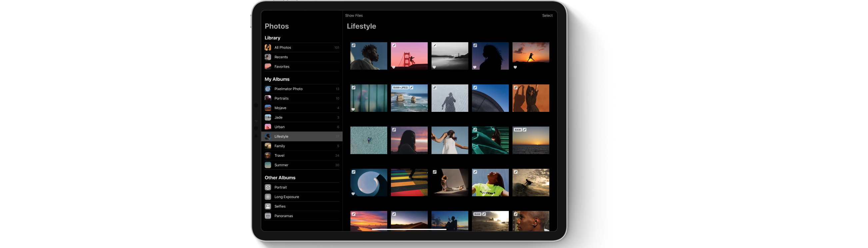
Task: Tap the Show Files button
Action: tap(354, 15)
